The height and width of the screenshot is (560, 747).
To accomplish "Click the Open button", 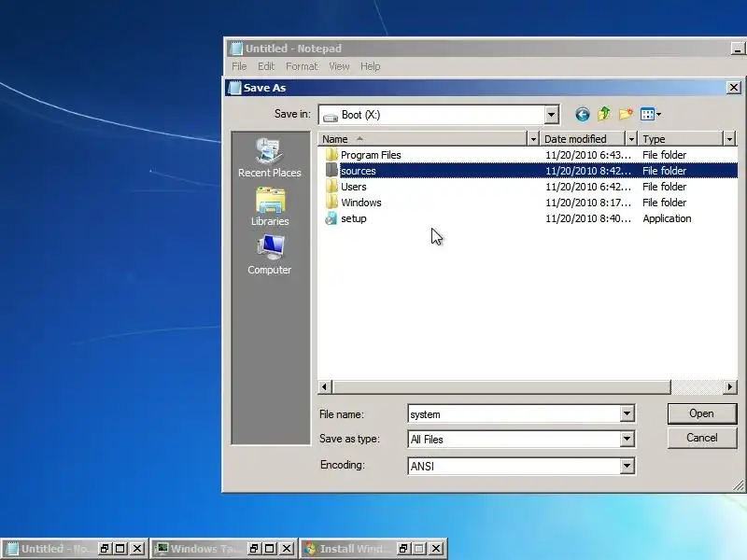I will 702,413.
